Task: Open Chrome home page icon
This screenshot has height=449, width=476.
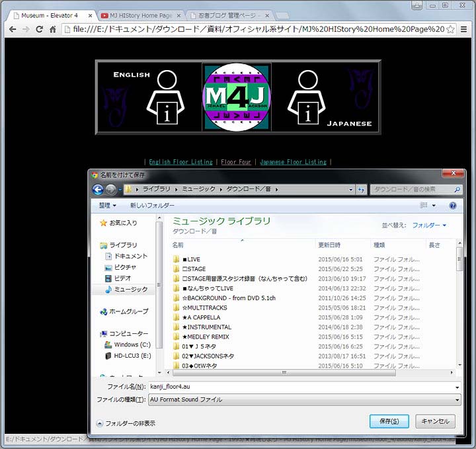Action: [x=53, y=29]
